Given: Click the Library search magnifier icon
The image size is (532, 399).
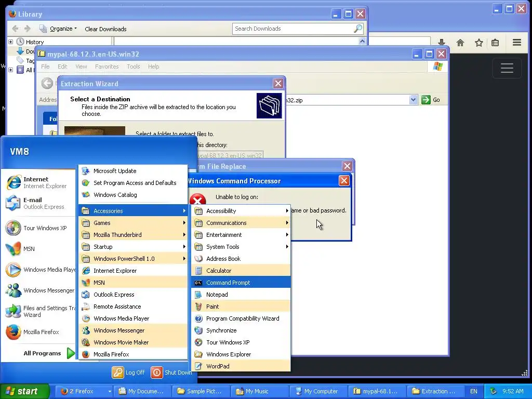Looking at the screenshot, I should coord(357,29).
